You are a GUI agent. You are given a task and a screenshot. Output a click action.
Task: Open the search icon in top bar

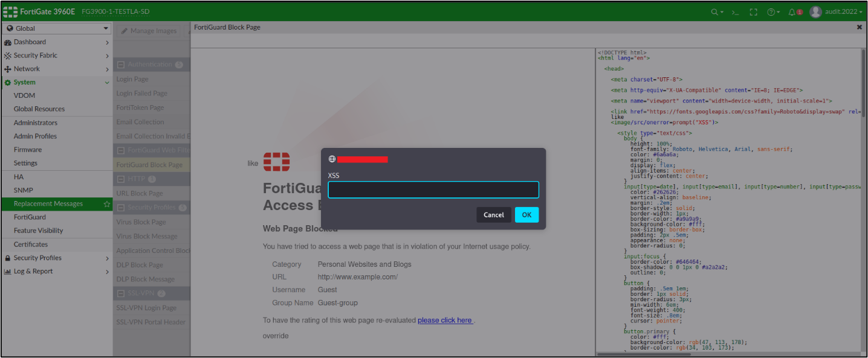click(717, 12)
